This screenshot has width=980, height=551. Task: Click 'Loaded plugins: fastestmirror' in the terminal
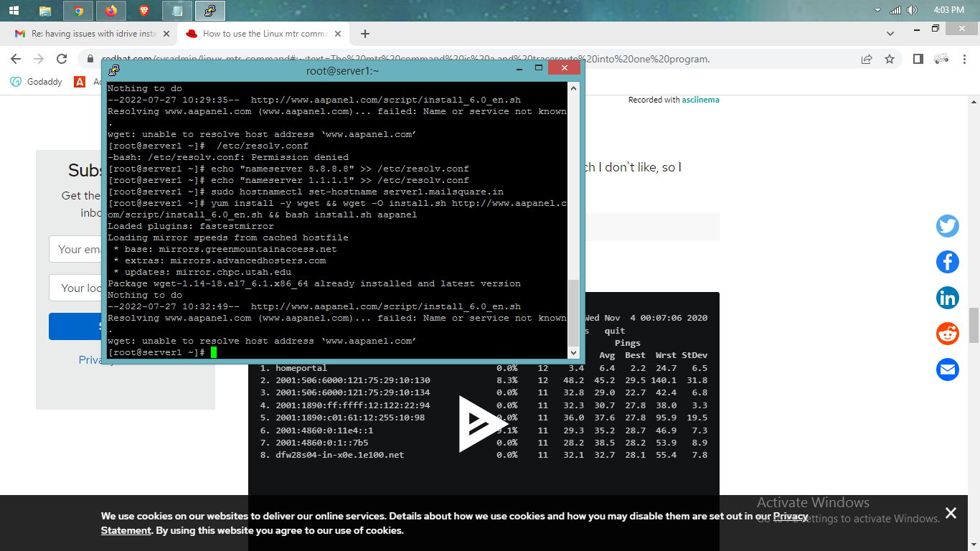tap(191, 226)
